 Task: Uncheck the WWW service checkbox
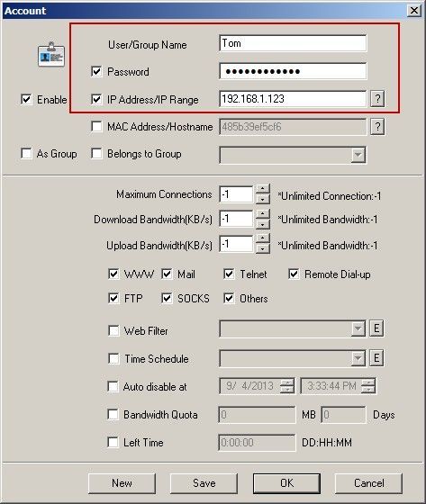tap(113, 274)
